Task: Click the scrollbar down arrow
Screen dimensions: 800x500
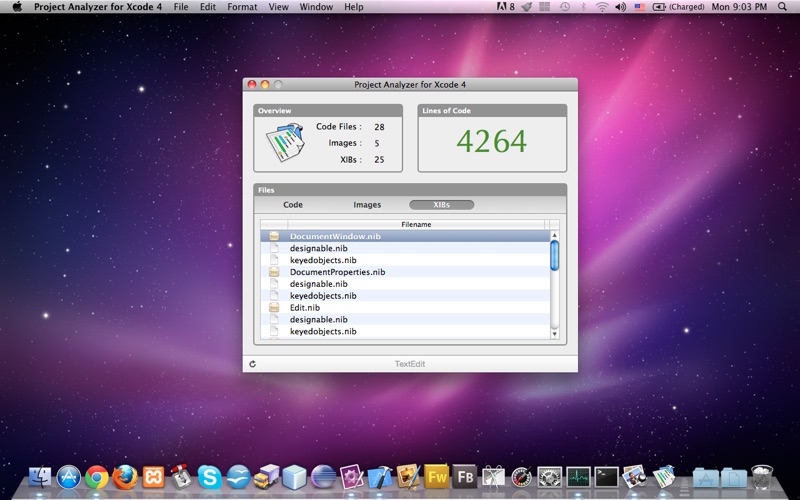Action: pyautogui.click(x=555, y=334)
